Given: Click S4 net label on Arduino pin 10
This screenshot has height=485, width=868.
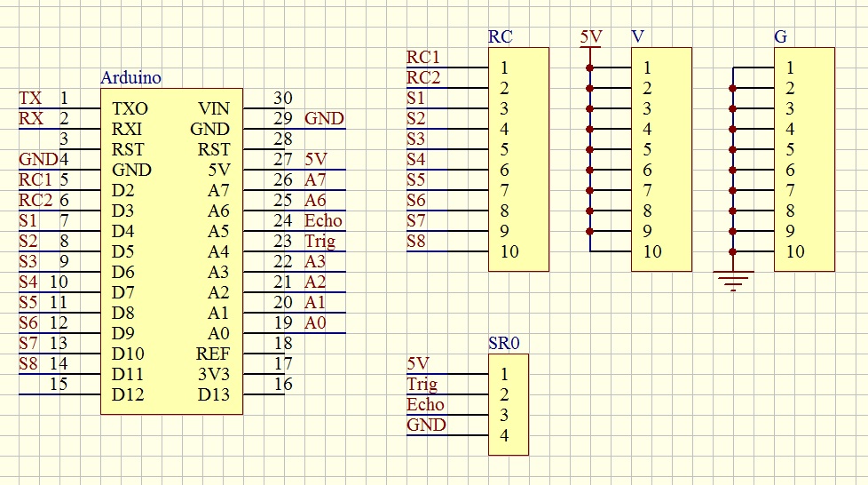Looking at the screenshot, I should point(28,282).
